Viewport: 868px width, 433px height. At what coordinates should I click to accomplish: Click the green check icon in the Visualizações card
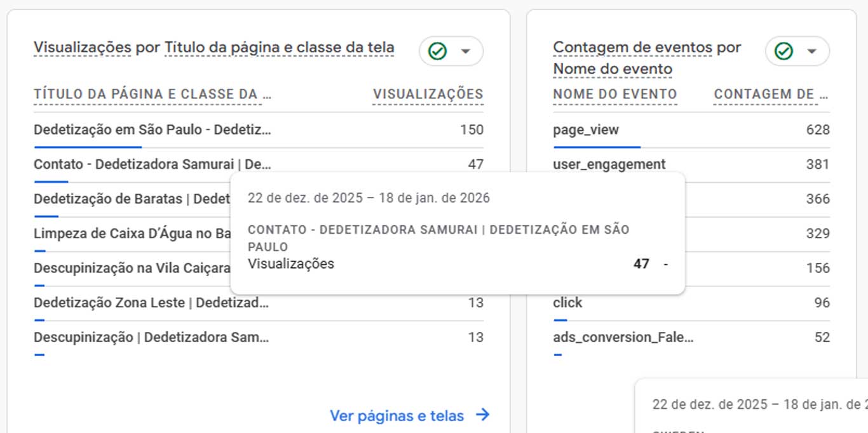[x=437, y=51]
